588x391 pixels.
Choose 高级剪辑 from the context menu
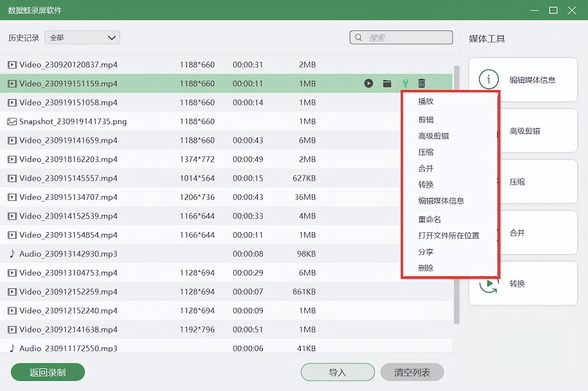point(433,136)
